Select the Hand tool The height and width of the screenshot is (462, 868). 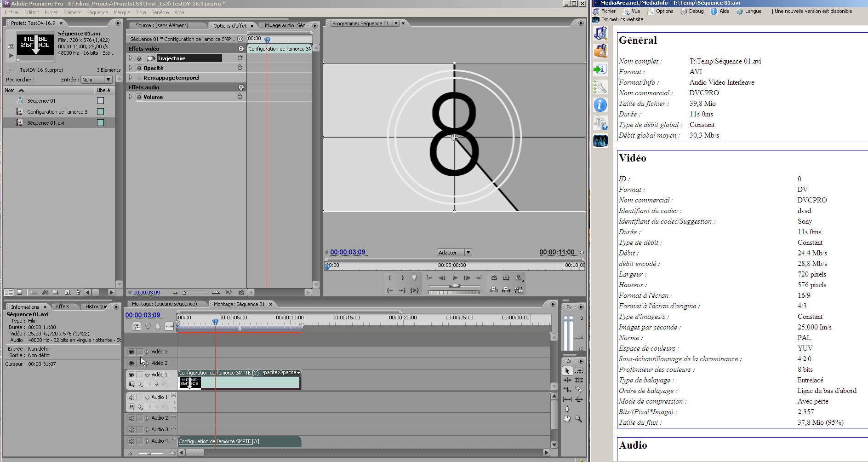tap(567, 419)
